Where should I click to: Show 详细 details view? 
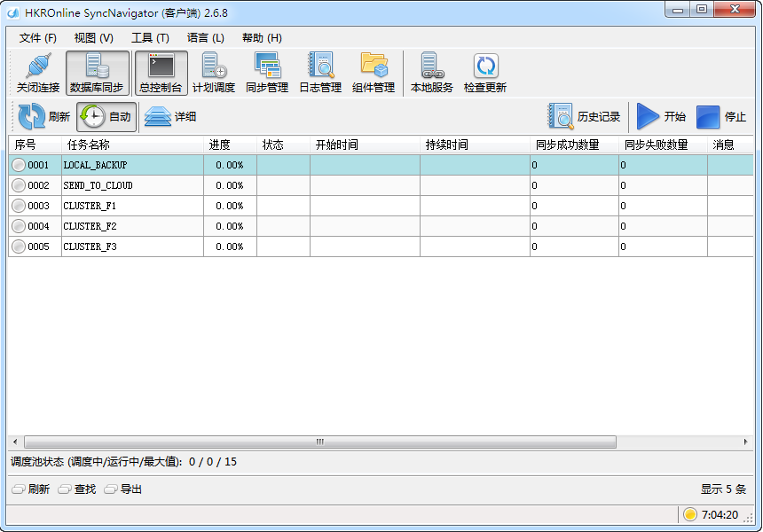coord(171,116)
